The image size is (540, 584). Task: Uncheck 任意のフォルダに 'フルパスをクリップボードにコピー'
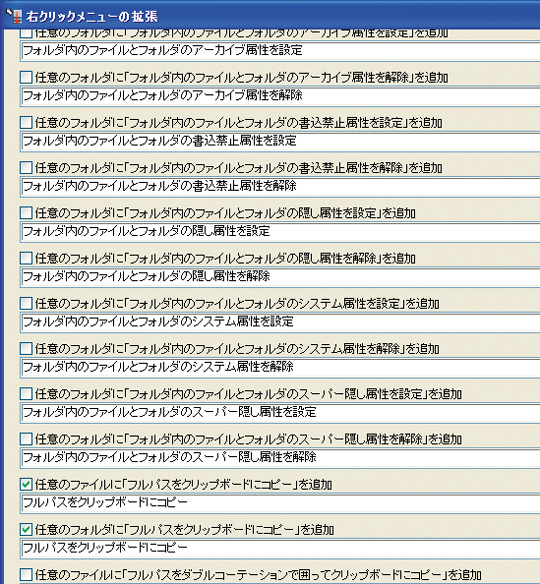26,530
